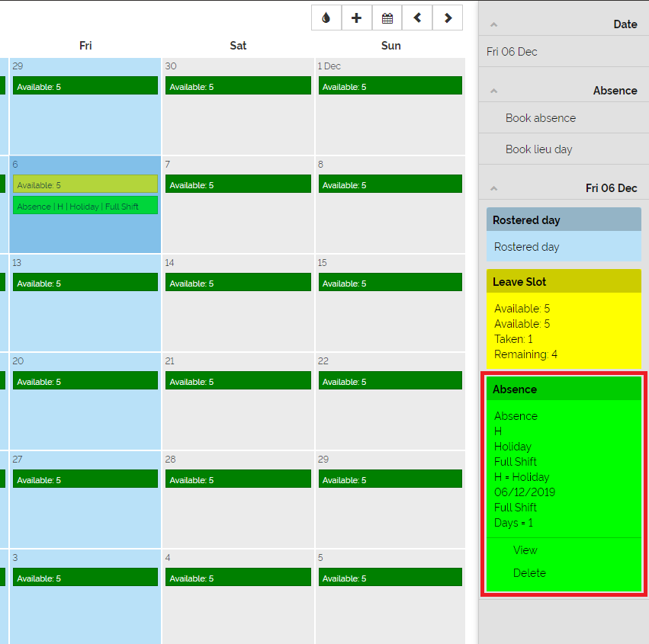The height and width of the screenshot is (644, 649).
Task: Go to next month with right chevron
Action: click(x=448, y=18)
